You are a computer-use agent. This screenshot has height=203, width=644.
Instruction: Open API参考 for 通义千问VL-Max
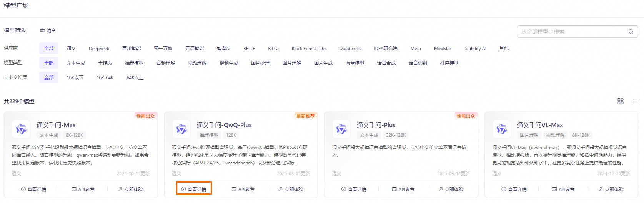point(563,190)
